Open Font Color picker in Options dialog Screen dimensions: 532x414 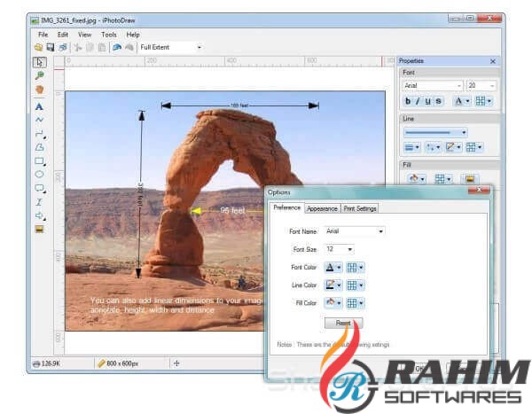[332, 268]
